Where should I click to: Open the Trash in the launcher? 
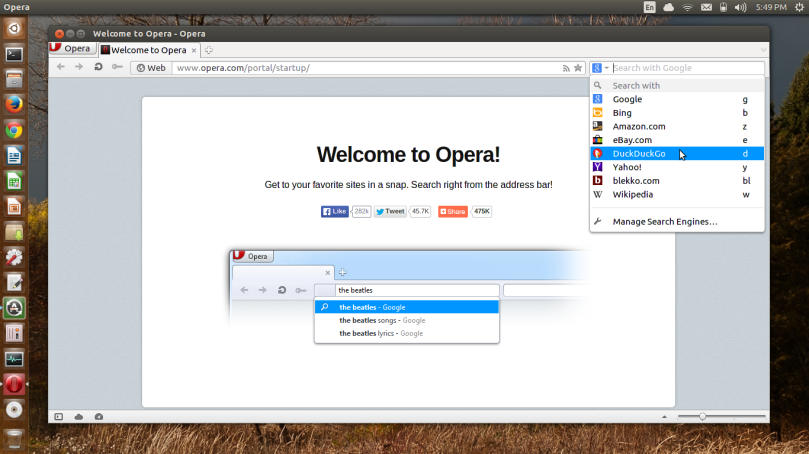pos(14,439)
